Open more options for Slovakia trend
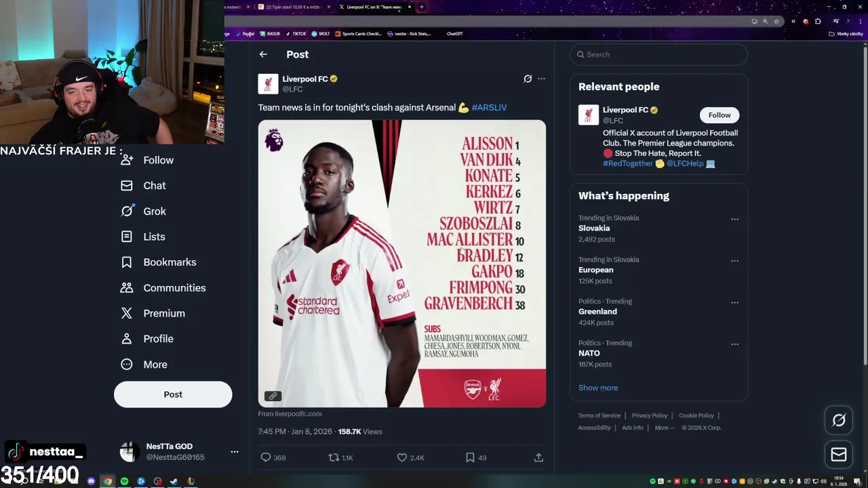Image resolution: width=868 pixels, height=488 pixels. click(x=734, y=219)
